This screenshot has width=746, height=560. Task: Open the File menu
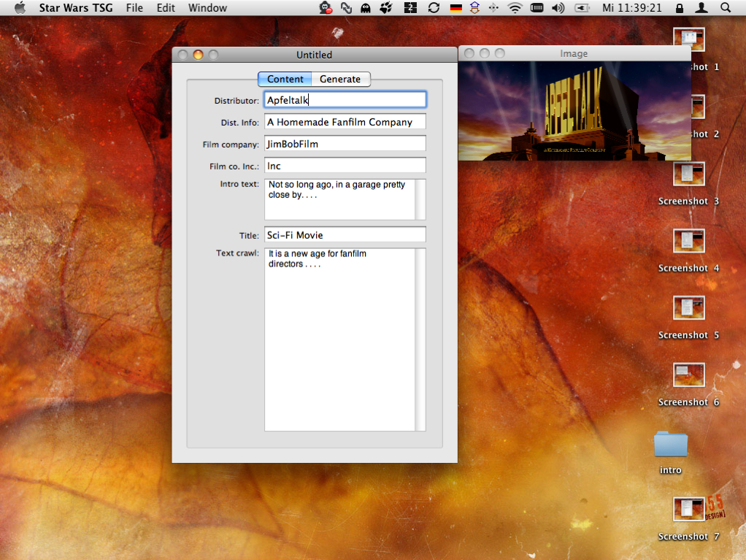[134, 7]
